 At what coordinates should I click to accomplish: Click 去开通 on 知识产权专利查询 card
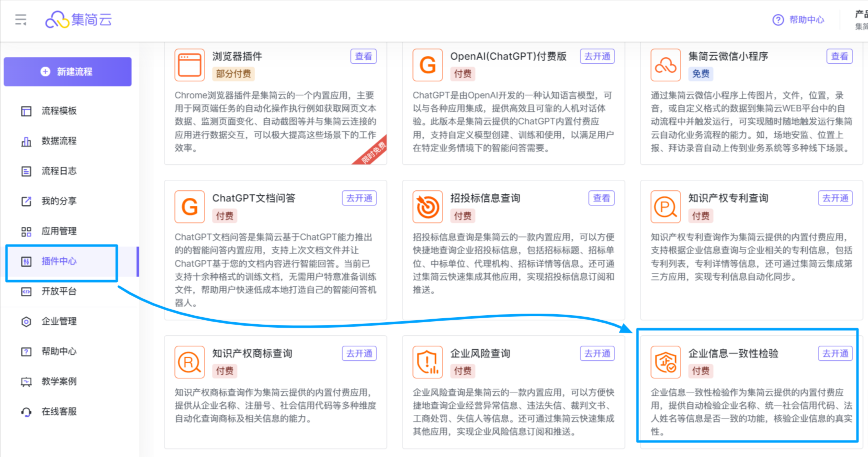(x=835, y=198)
